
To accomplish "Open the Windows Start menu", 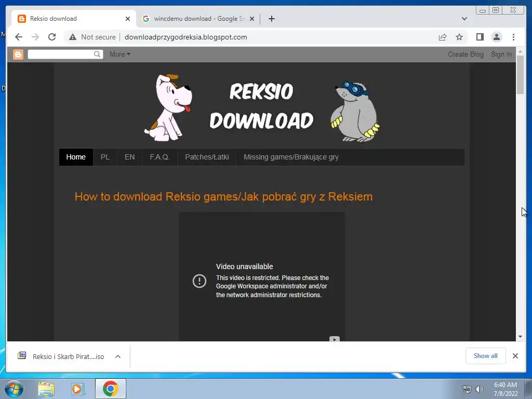I will coord(14,389).
